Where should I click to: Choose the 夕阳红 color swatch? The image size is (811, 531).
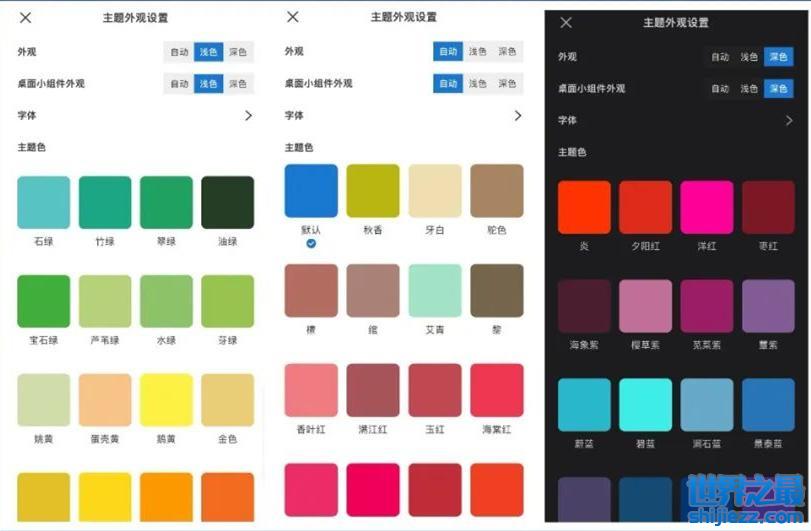pyautogui.click(x=645, y=208)
